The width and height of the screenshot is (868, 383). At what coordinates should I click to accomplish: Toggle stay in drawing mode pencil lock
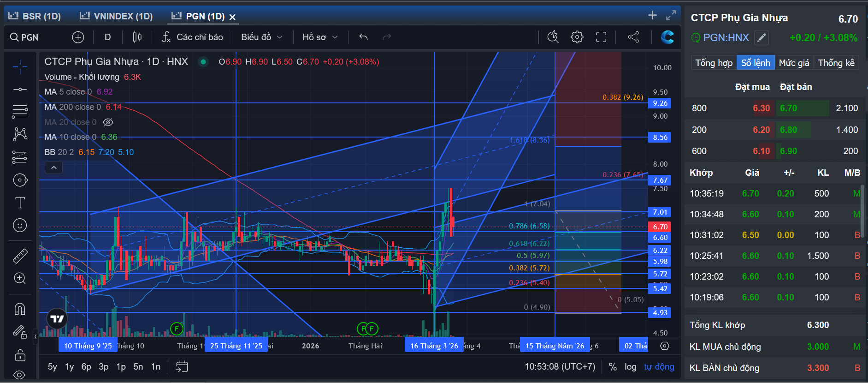tap(20, 332)
